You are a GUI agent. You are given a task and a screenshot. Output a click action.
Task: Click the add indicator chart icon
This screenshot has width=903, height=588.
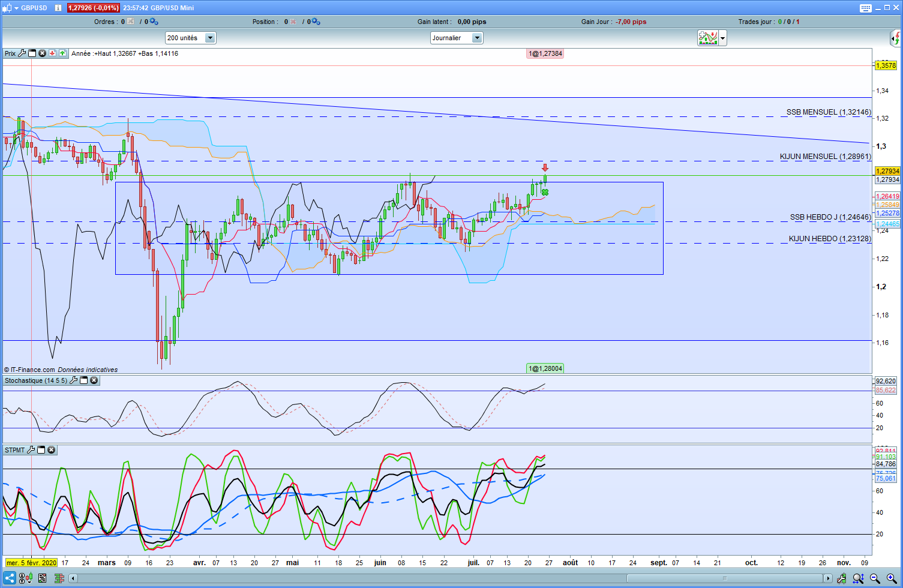click(x=708, y=38)
